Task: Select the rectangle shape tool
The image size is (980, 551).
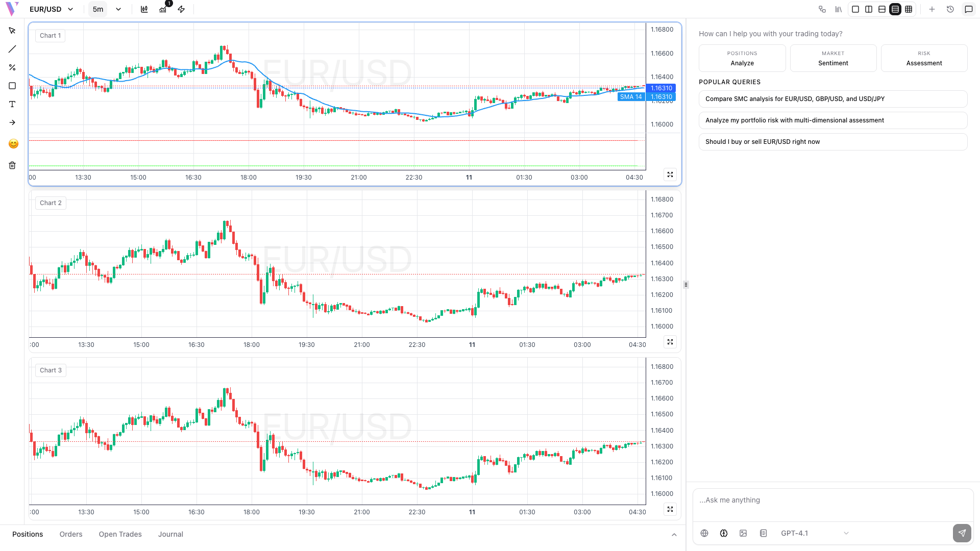Action: point(12,86)
